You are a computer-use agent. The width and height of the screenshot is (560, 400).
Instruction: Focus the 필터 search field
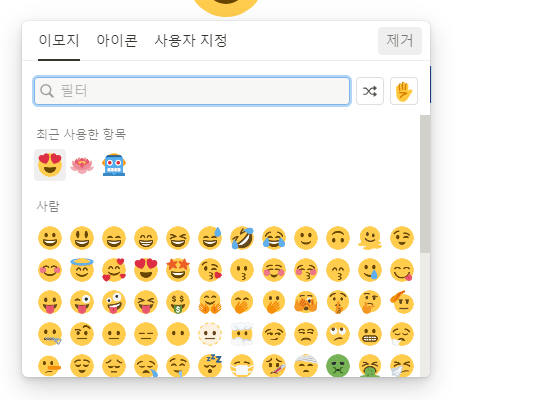[192, 91]
